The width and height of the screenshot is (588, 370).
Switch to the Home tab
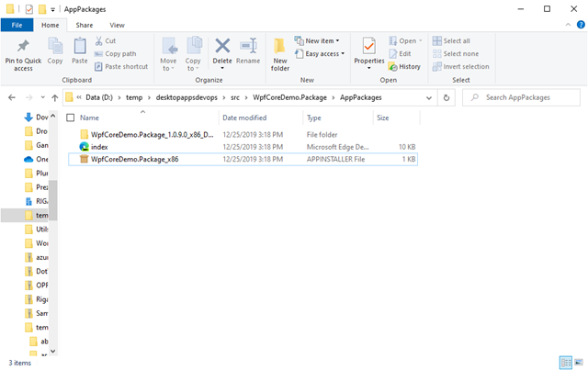click(51, 25)
